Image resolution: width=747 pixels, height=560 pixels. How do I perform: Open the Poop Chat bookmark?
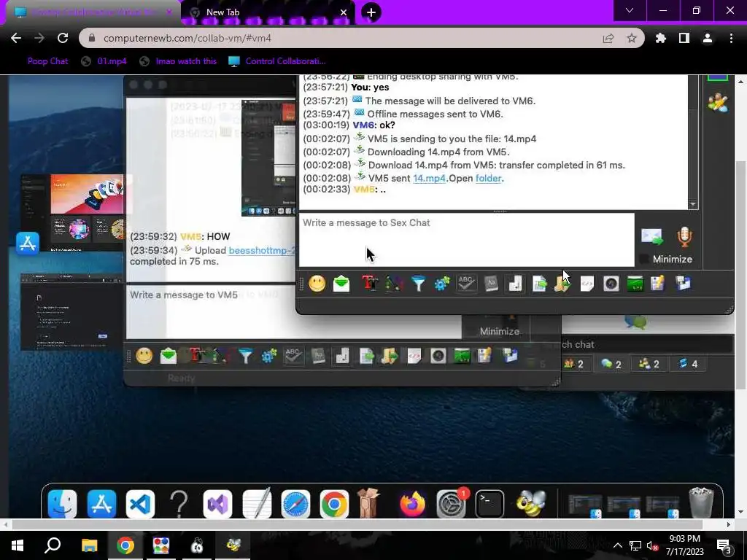[47, 61]
